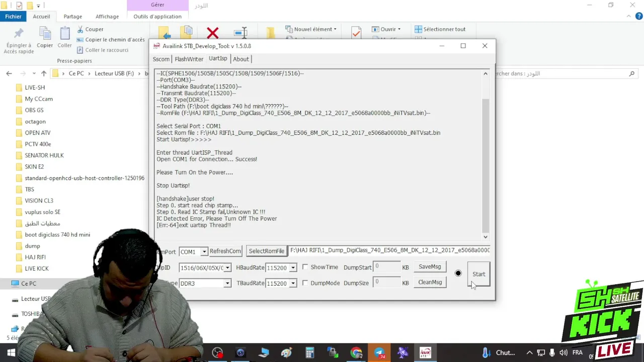Click the volume speaker tray icon
The image size is (644, 362).
pyautogui.click(x=563, y=353)
